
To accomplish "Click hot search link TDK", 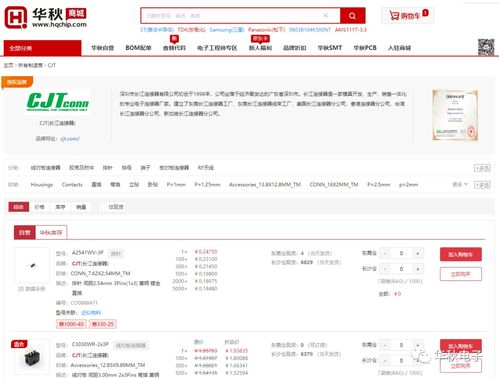I will coord(191,30).
